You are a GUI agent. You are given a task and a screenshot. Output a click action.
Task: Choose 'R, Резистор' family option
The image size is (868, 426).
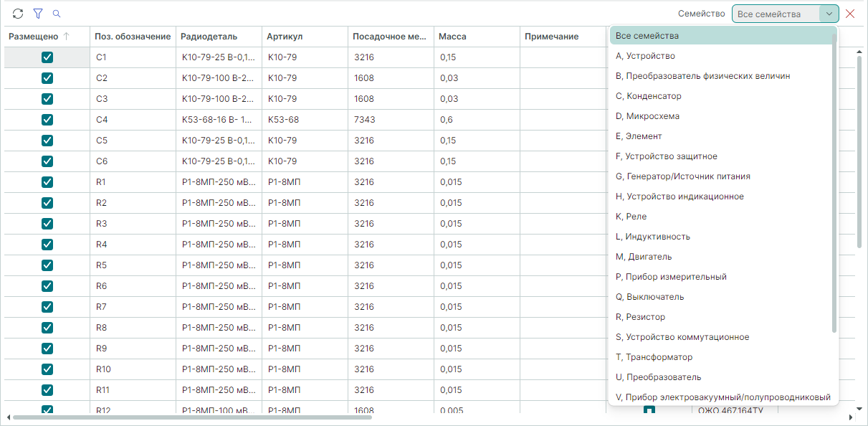tap(640, 317)
